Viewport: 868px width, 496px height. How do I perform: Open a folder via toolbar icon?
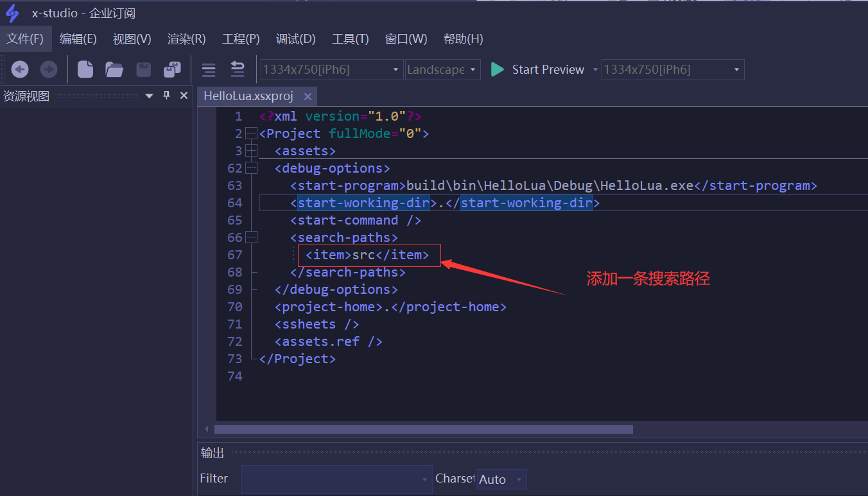coord(114,69)
